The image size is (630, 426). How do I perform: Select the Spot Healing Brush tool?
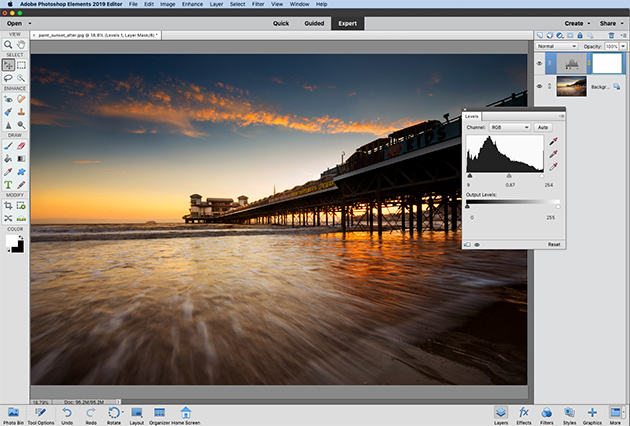(21, 98)
